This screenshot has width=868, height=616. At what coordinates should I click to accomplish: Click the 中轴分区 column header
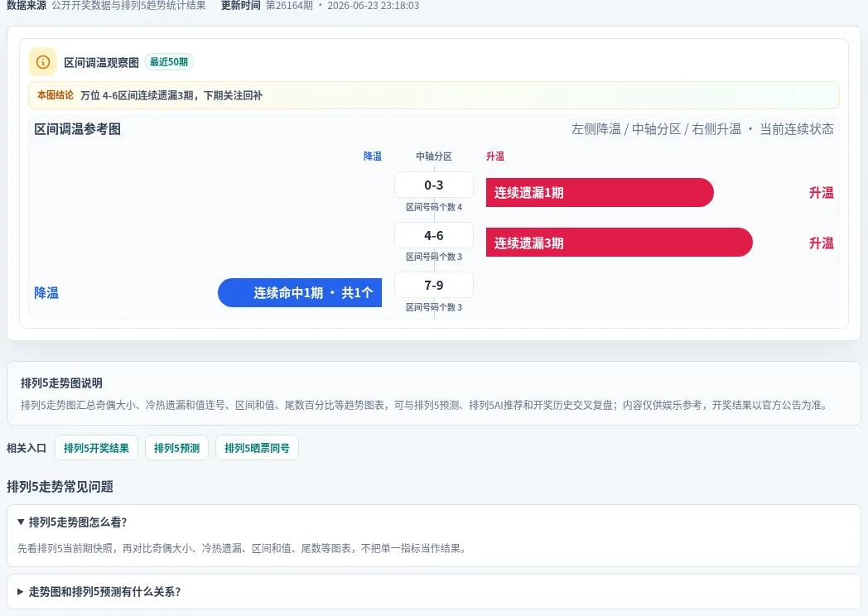pyautogui.click(x=433, y=156)
